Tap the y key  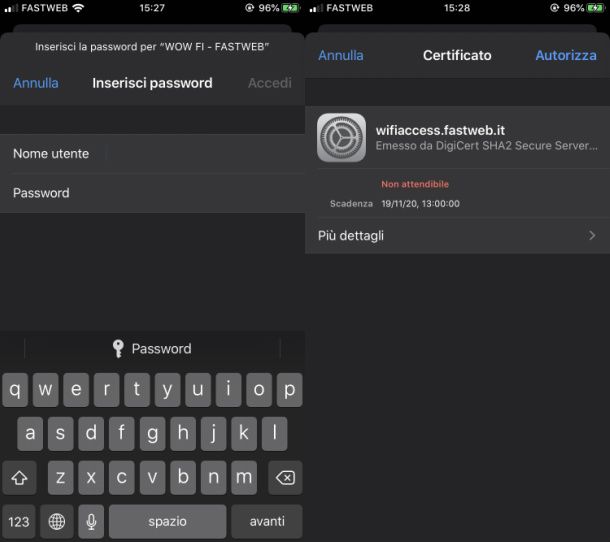pos(167,390)
